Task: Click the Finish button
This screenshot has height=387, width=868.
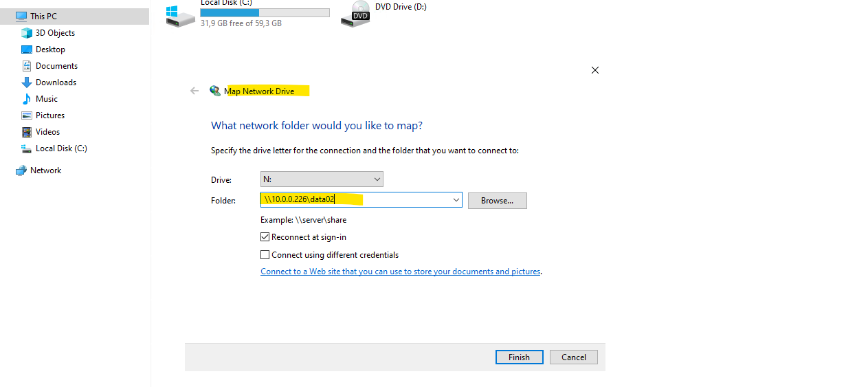Action: click(x=520, y=357)
